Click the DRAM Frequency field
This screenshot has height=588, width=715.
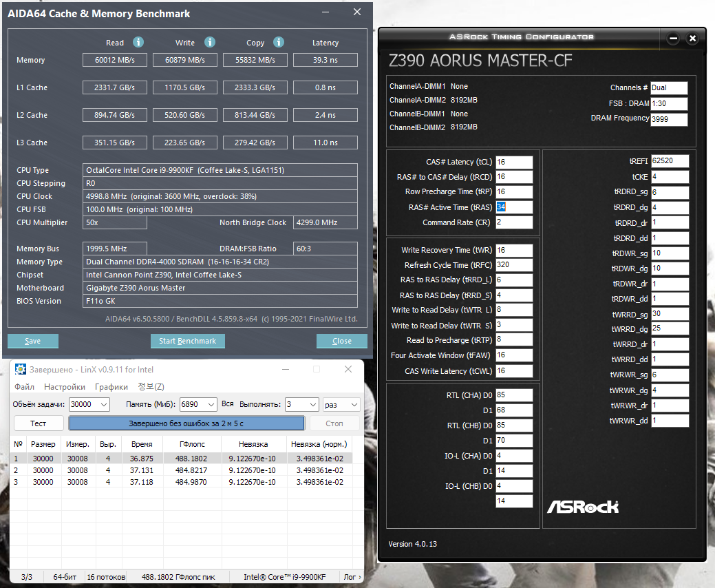click(668, 119)
